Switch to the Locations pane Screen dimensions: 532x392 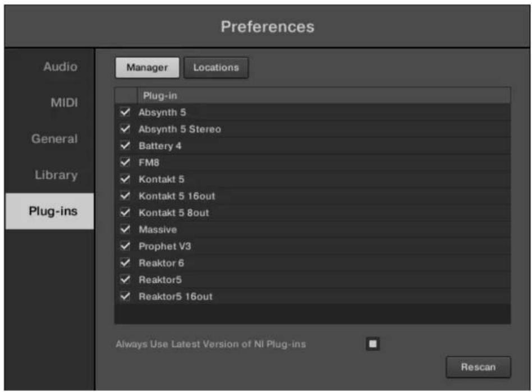tap(216, 68)
